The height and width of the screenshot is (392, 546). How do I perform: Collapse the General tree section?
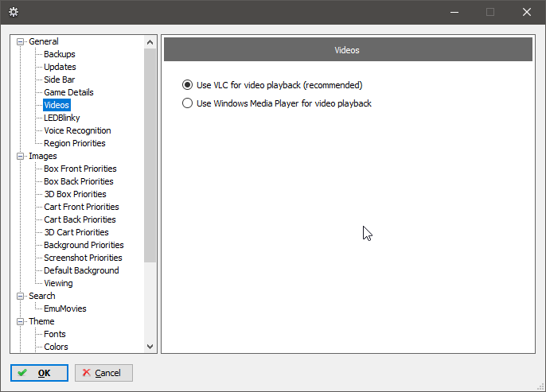pos(20,42)
